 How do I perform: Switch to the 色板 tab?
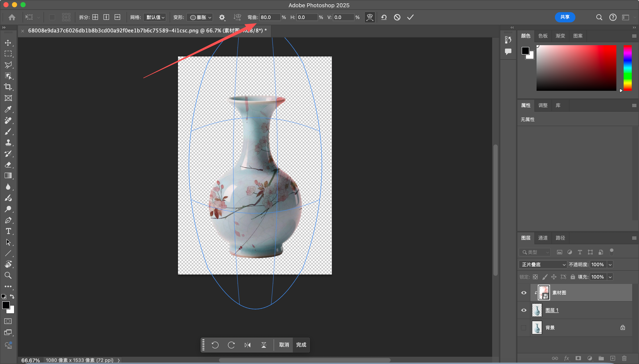[x=543, y=36]
